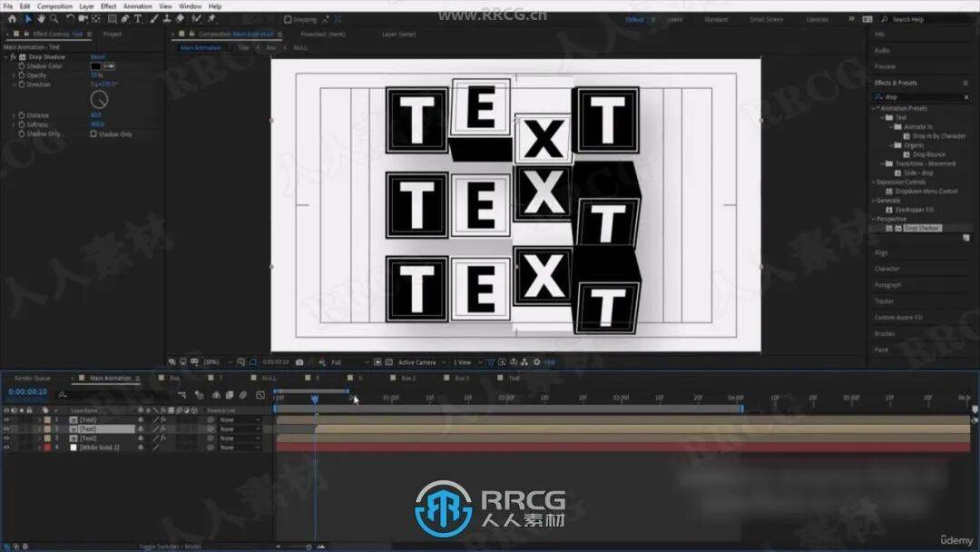This screenshot has width=980, height=552.
Task: Click Reset for the Drop Shadow effect
Action: click(x=98, y=57)
